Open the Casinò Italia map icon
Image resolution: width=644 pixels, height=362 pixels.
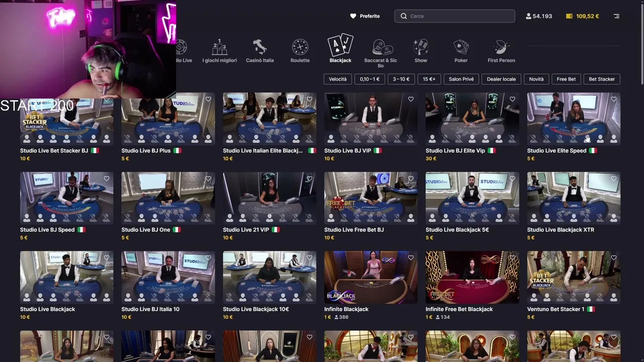260,47
